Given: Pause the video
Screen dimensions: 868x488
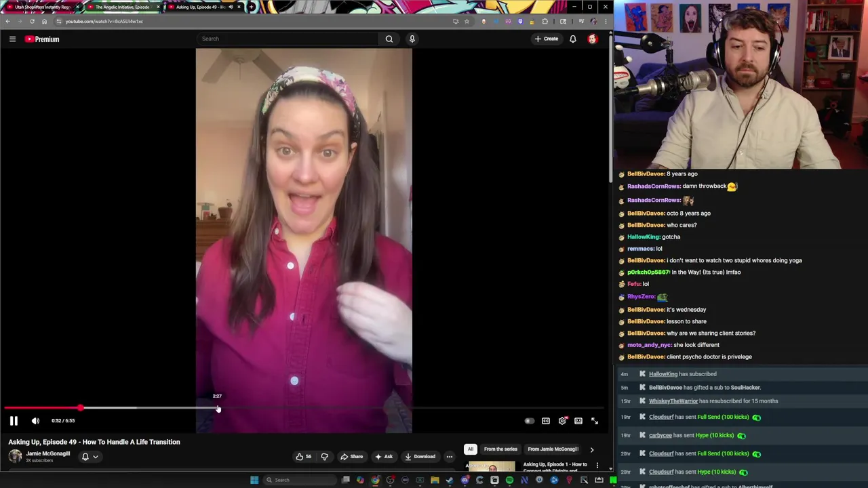Looking at the screenshot, I should [14, 421].
